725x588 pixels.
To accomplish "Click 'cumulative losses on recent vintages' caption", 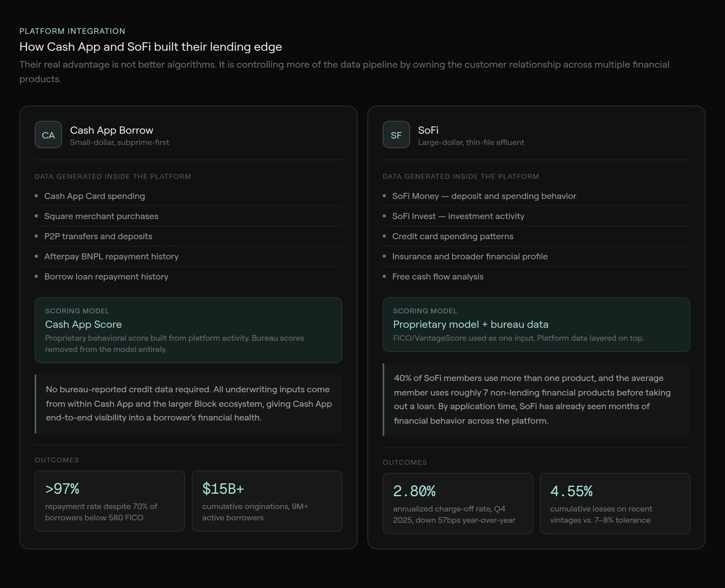I will coord(601,514).
